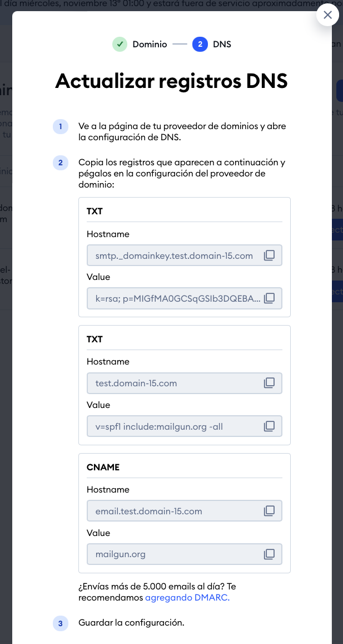Click the green Dominio completed checkmark

[120, 45]
